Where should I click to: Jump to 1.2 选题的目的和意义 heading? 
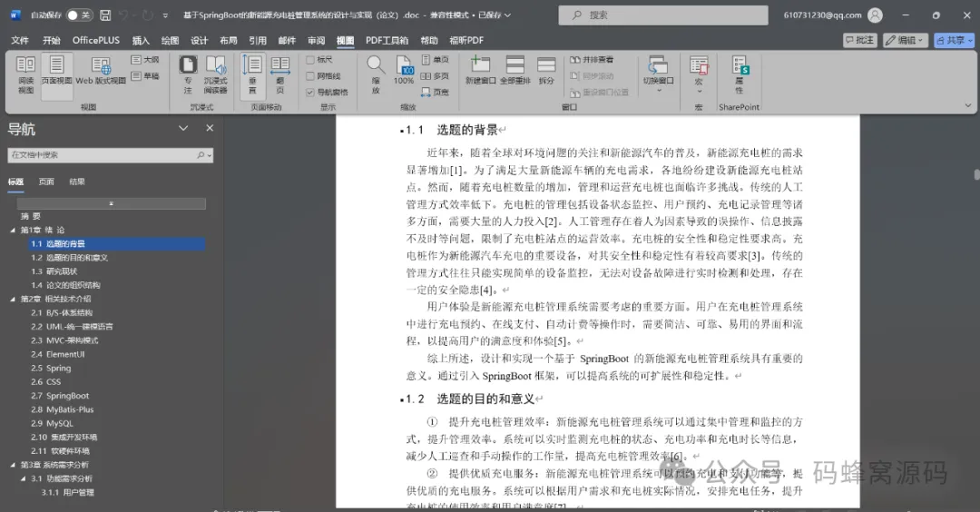click(69, 258)
